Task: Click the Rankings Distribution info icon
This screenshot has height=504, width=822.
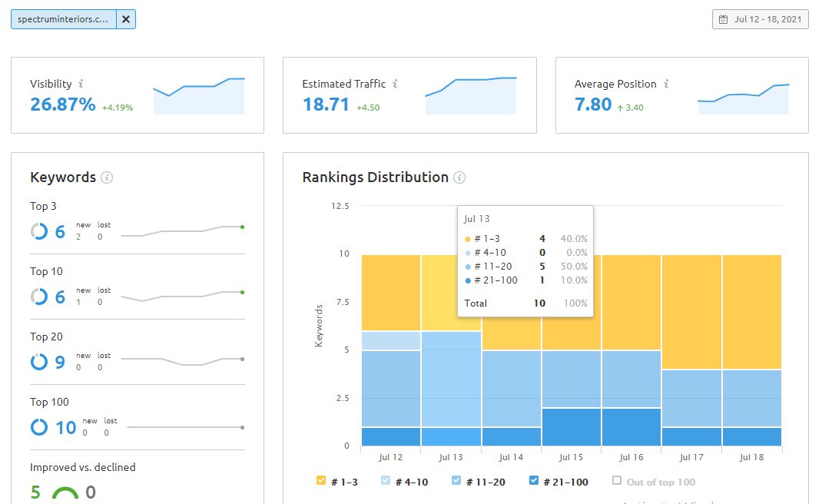Action: pyautogui.click(x=459, y=177)
